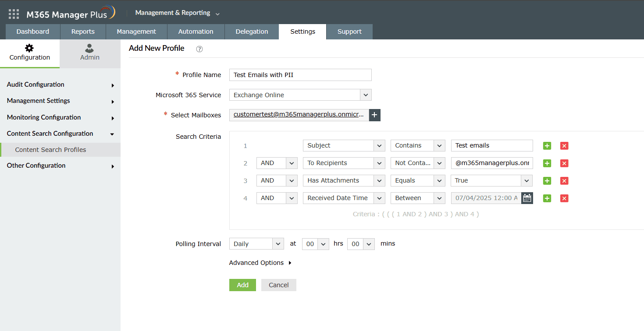This screenshot has width=644, height=331.
Task: Open the To Recipients field dropdown
Action: pyautogui.click(x=344, y=163)
